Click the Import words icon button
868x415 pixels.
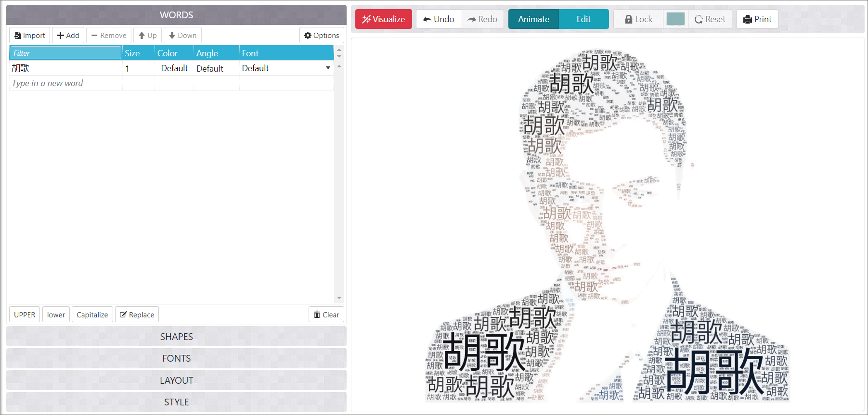(29, 36)
